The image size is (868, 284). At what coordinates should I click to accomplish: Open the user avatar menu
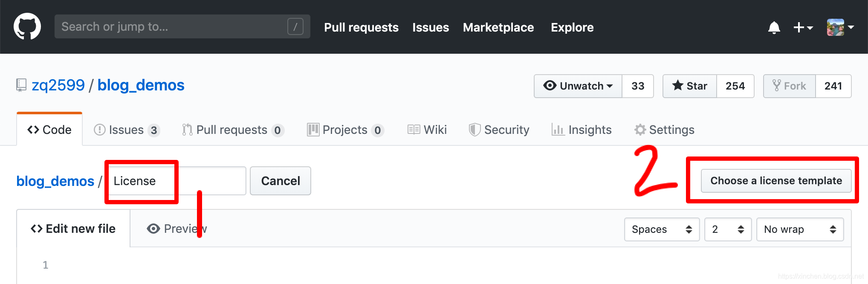840,27
